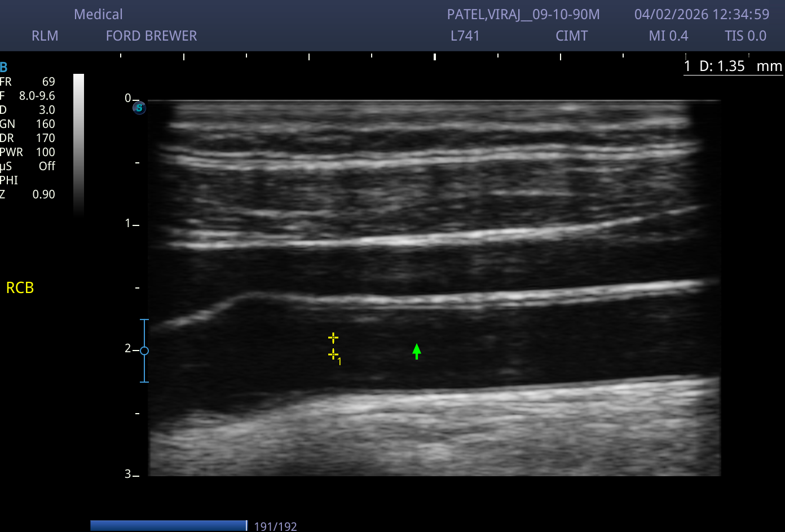Click the F 8.0-9.6 frequency parameter

tap(28, 96)
